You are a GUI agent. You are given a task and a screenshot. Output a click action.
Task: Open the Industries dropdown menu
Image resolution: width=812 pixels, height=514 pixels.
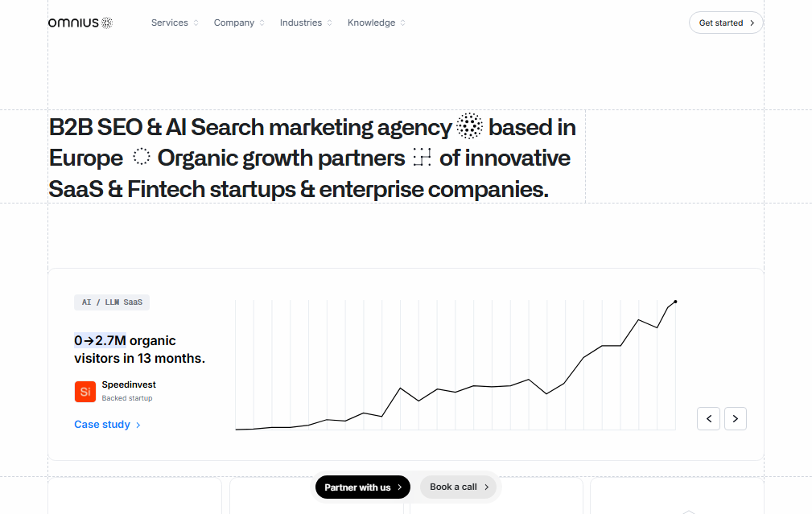click(306, 23)
